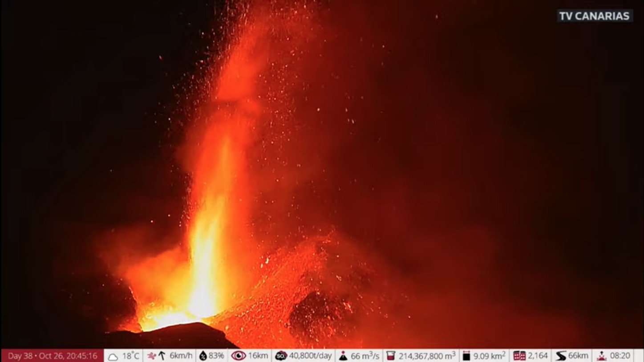The width and height of the screenshot is (644, 362).
Task: Click the roads affected icon
Action: pyautogui.click(x=561, y=356)
